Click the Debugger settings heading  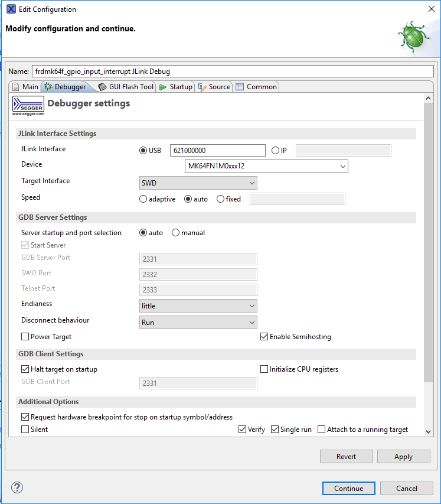[89, 103]
